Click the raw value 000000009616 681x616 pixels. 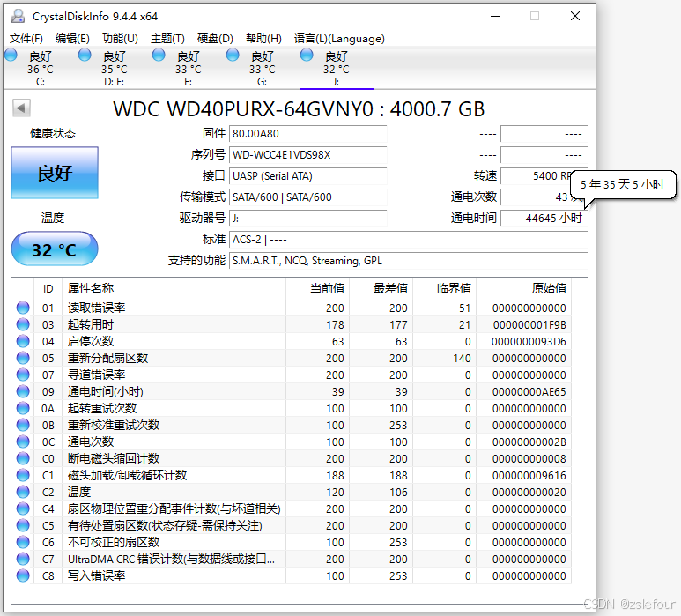click(529, 476)
